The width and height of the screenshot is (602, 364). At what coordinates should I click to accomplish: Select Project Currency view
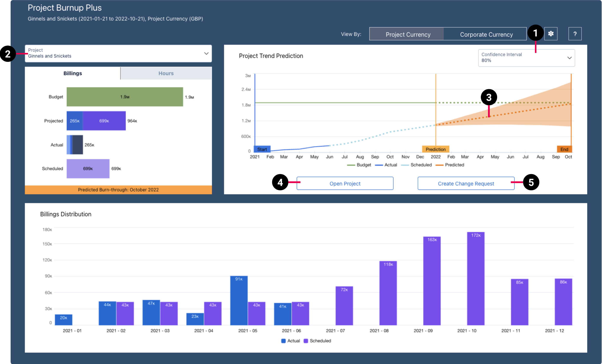[408, 34]
